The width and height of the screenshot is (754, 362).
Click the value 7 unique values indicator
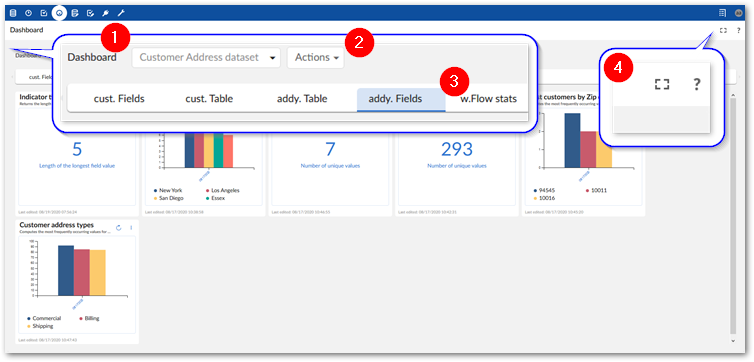point(330,150)
